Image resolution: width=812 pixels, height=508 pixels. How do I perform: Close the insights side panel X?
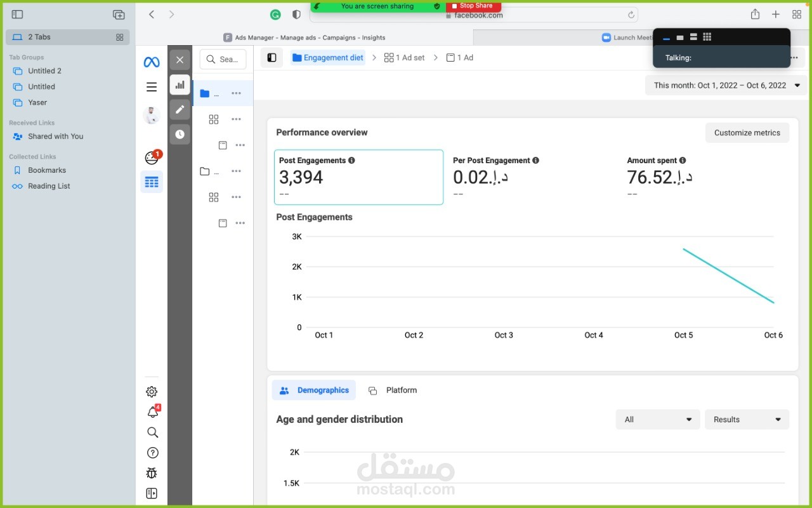coord(180,60)
